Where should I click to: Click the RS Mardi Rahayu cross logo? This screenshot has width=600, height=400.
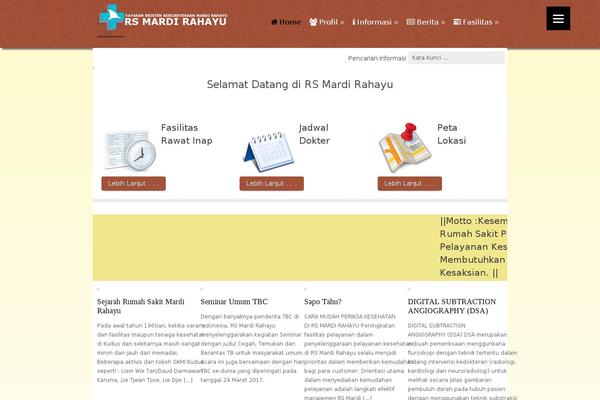111,17
